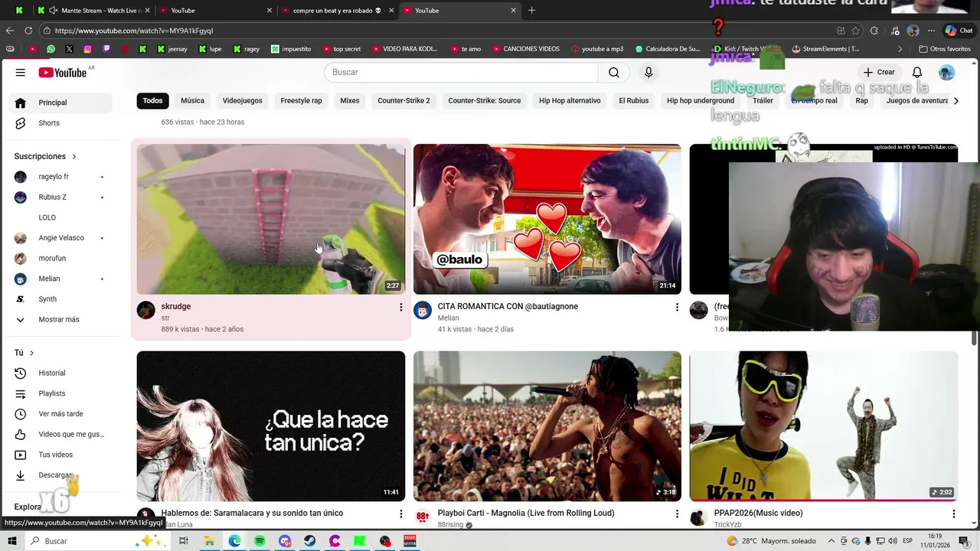
Task: Select the Todos filter chip
Action: pos(152,101)
